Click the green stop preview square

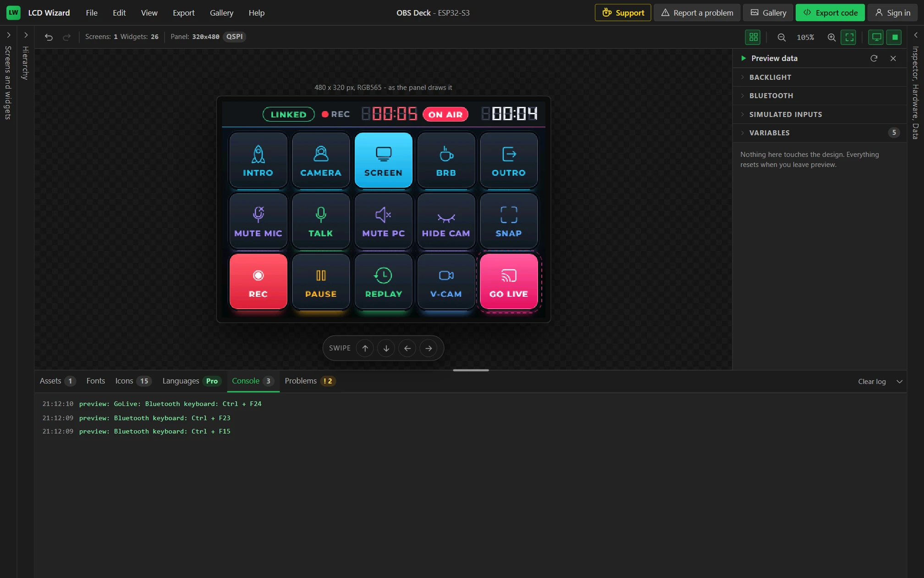click(894, 37)
